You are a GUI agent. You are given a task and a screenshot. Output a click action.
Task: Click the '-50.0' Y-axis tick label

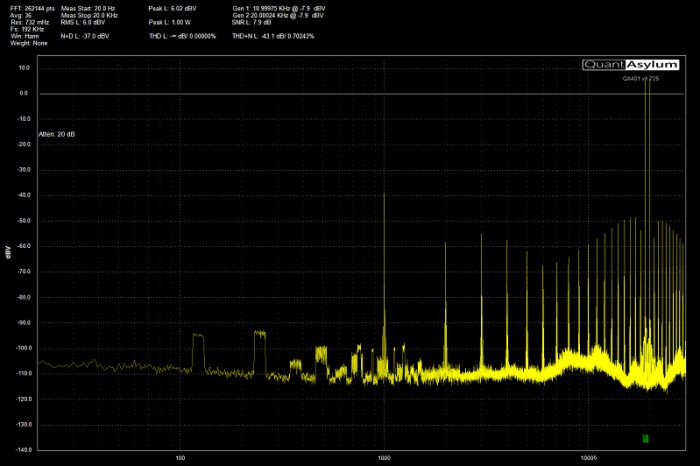coord(23,221)
